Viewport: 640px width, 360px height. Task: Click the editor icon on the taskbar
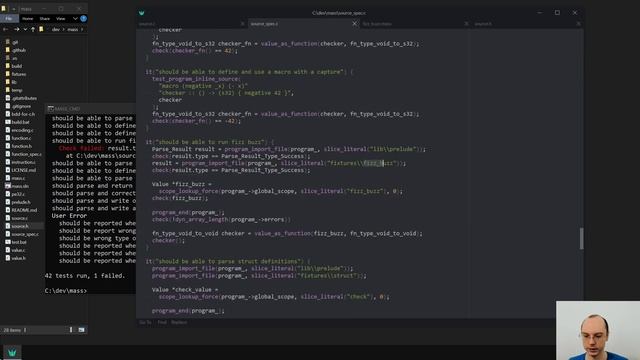(x=12, y=352)
